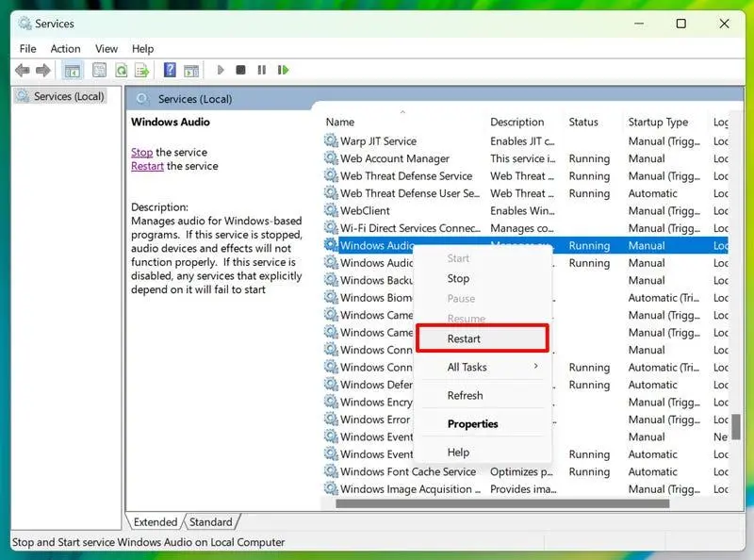Viewport: 754px width, 560px height.
Task: Open the View menu
Action: 107,49
